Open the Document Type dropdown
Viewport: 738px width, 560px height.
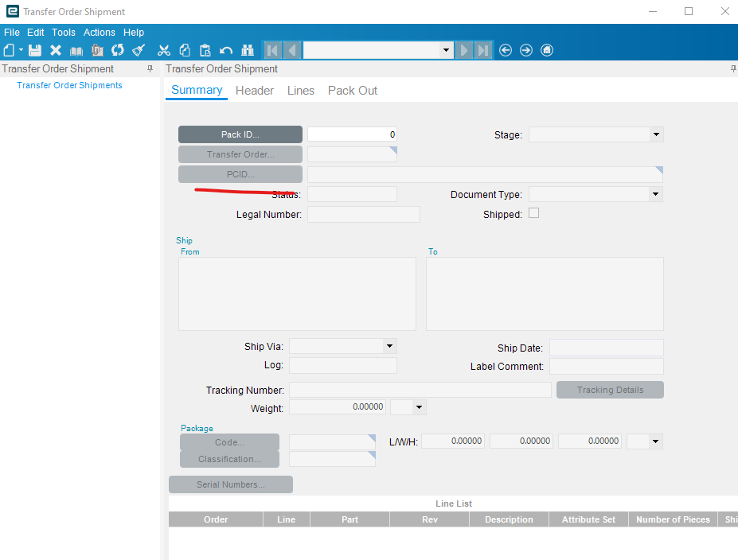click(x=656, y=194)
